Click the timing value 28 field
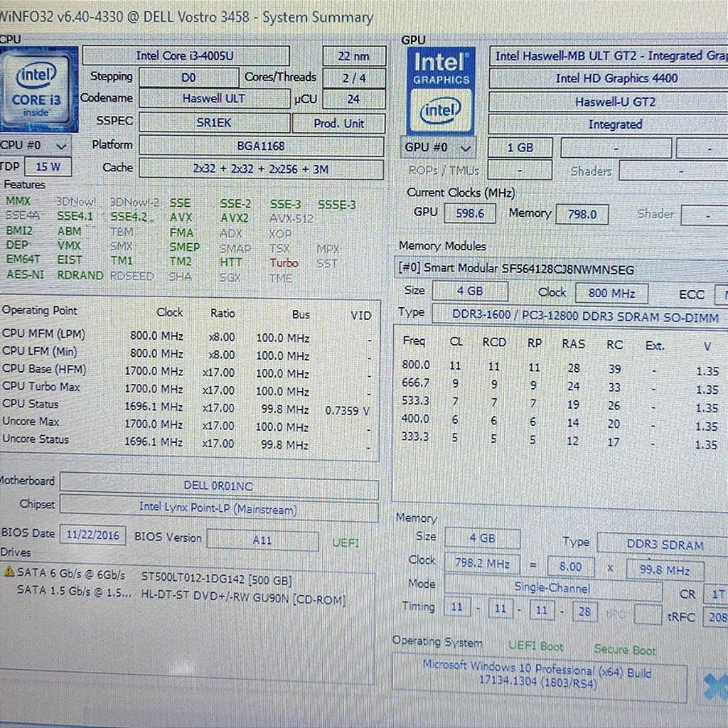The width and height of the screenshot is (728, 728). point(584,611)
